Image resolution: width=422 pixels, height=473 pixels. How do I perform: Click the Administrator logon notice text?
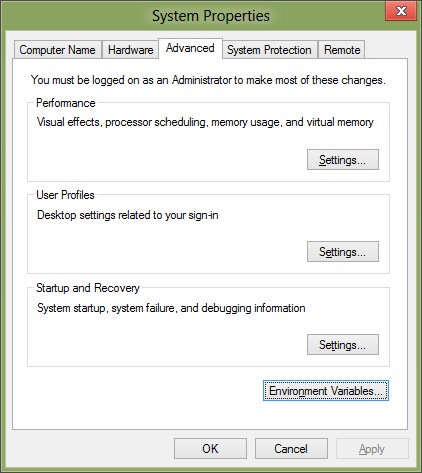click(x=208, y=80)
